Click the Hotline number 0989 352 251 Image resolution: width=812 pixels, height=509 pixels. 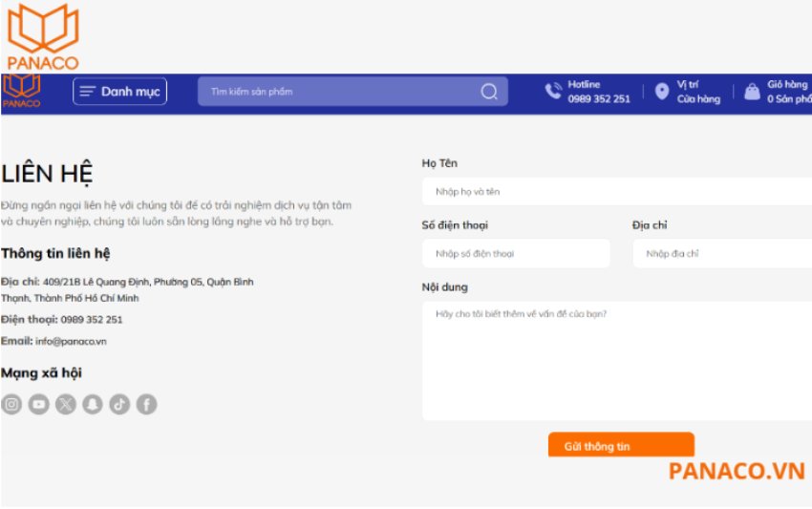click(599, 98)
